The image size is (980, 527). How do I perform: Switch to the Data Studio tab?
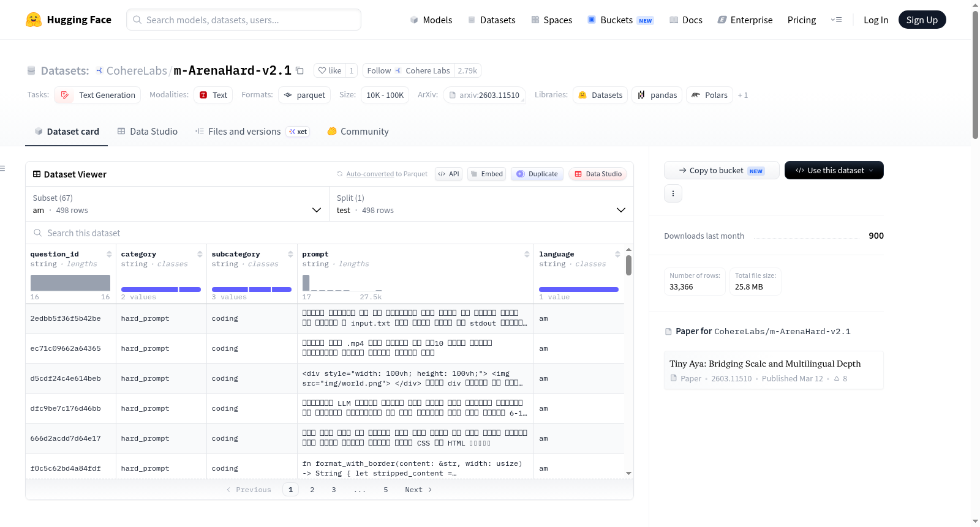click(x=148, y=132)
